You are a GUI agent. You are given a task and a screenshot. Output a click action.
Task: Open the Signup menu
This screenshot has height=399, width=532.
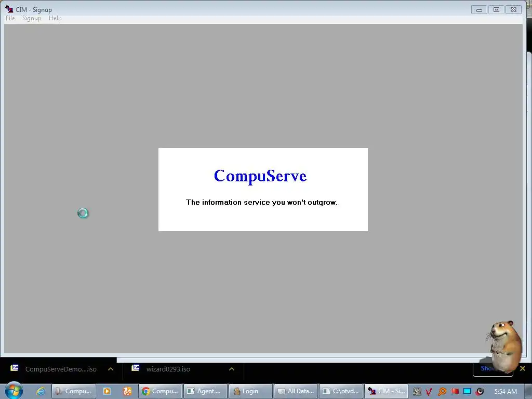[32, 18]
